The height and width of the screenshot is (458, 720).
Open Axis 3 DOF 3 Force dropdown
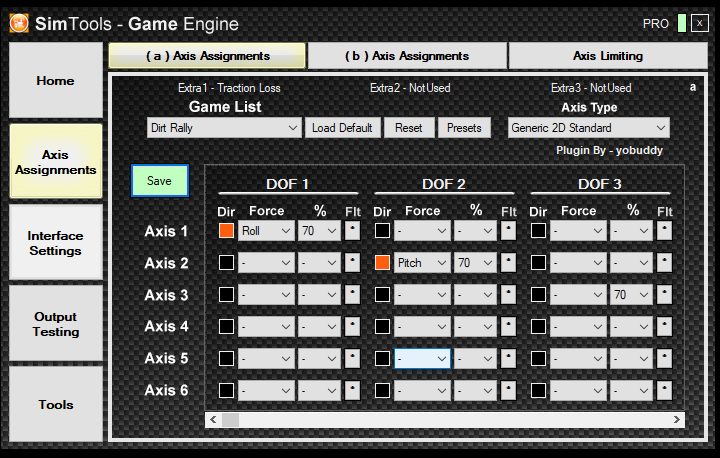579,294
